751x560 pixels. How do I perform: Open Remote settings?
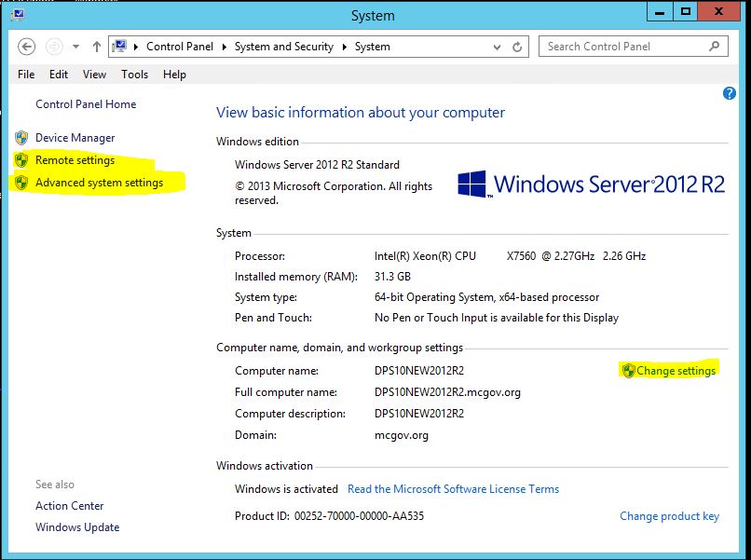click(x=75, y=160)
